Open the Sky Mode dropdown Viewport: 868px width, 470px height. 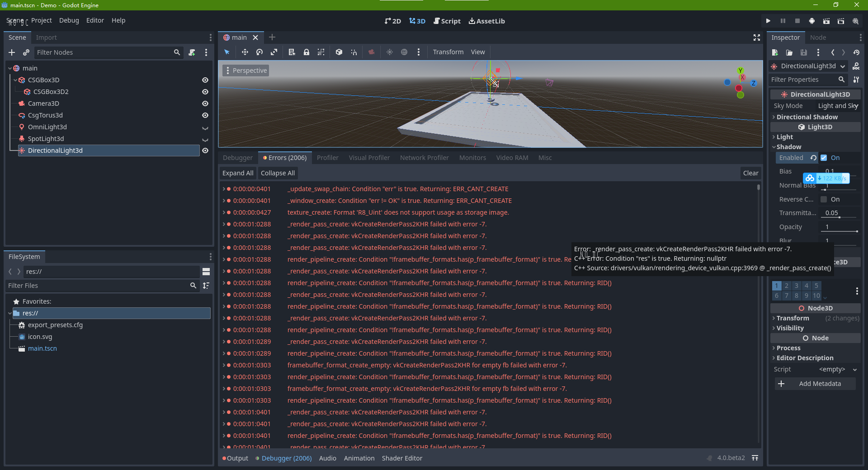(838, 105)
